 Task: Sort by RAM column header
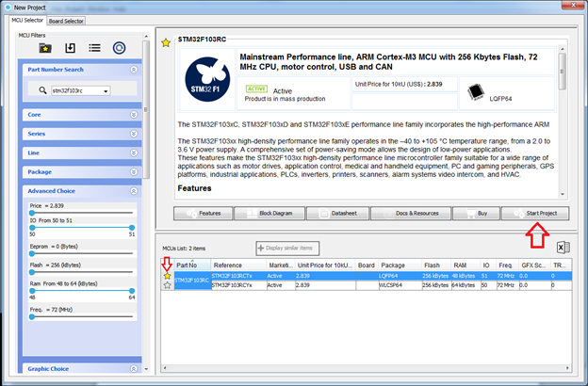click(x=465, y=265)
